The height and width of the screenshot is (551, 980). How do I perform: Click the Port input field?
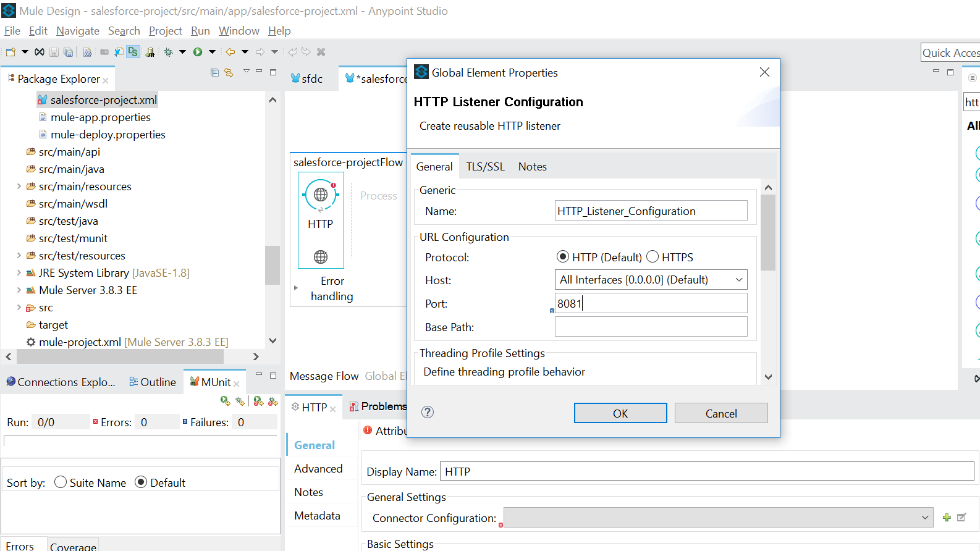(x=651, y=303)
